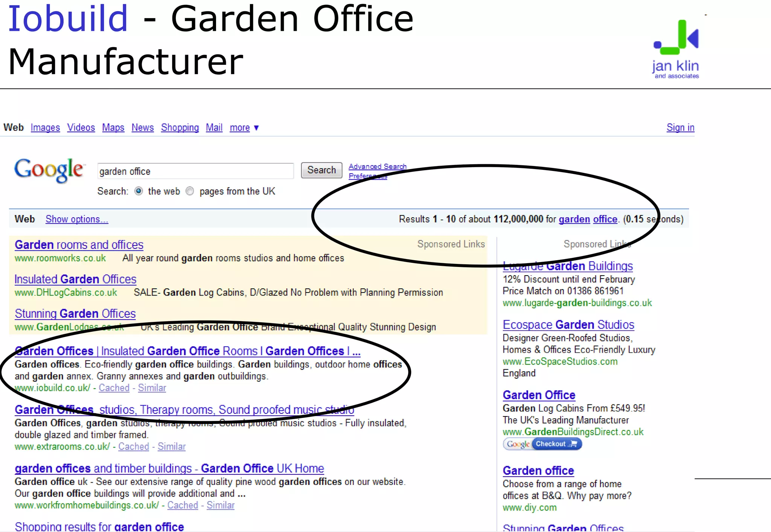Click the Search button
Viewport: 771px width, 532px height.
[x=322, y=170]
